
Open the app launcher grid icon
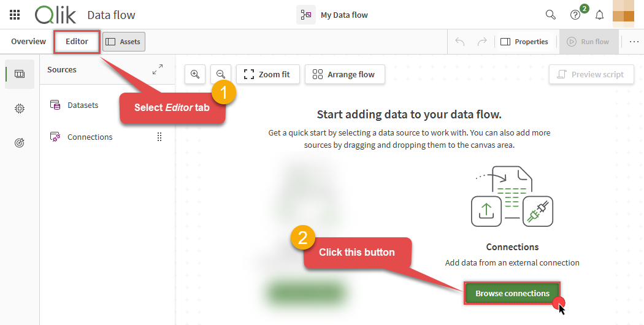click(x=15, y=15)
